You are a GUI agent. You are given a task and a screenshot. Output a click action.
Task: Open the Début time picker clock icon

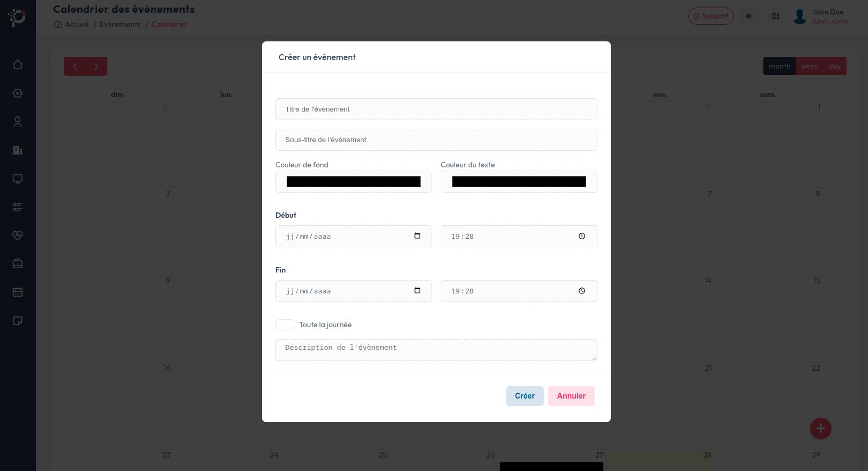[x=582, y=236]
